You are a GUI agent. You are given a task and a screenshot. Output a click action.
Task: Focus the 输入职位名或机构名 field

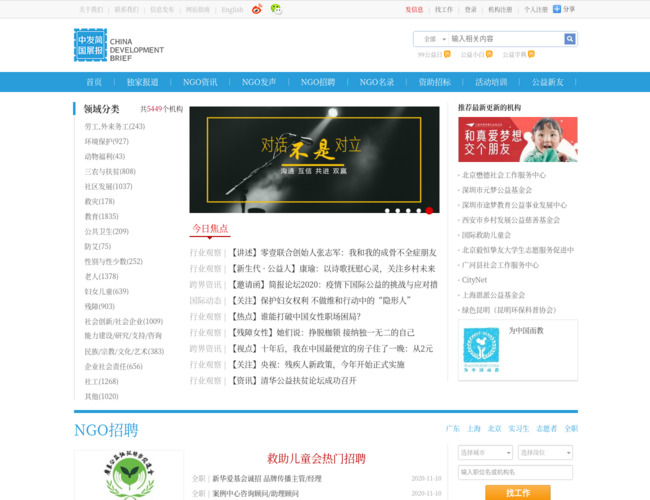(x=515, y=472)
